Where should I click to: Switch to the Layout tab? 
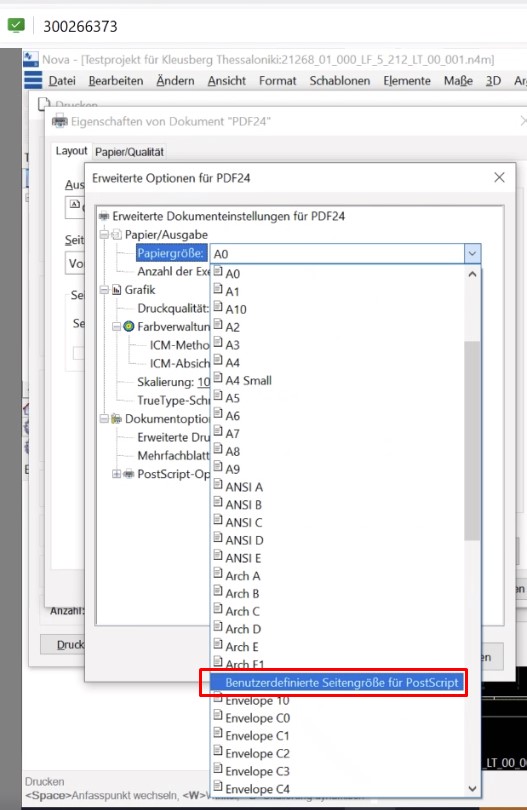71,151
